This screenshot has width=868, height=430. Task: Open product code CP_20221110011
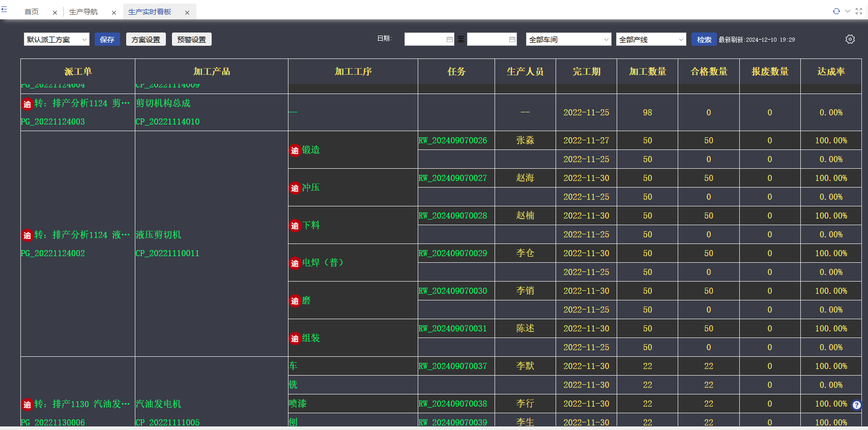point(168,253)
